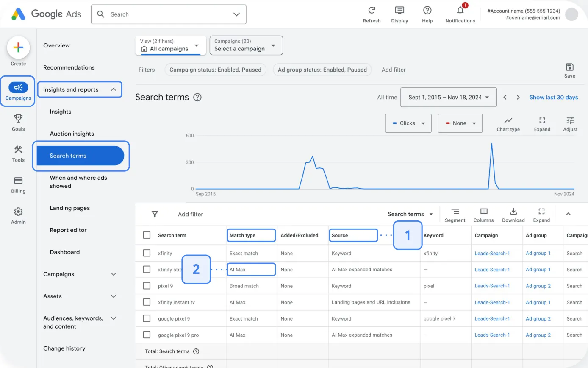Open the Select a campaign dropdown

point(246,45)
